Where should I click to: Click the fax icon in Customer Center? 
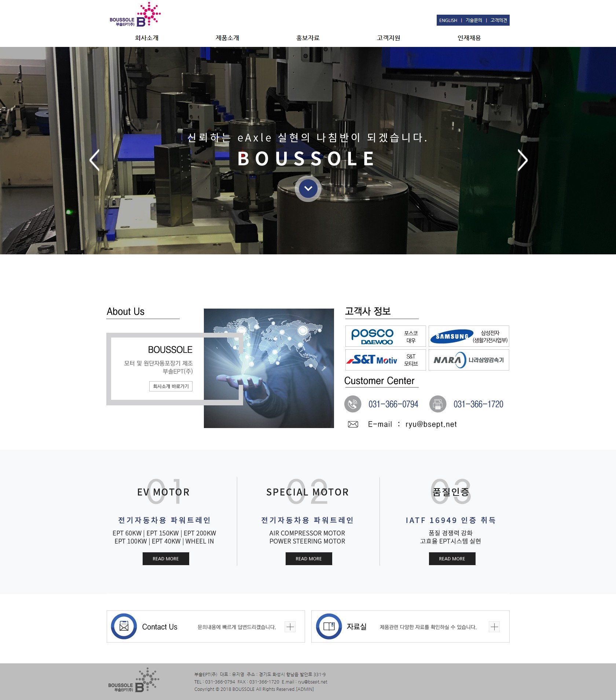click(x=437, y=404)
